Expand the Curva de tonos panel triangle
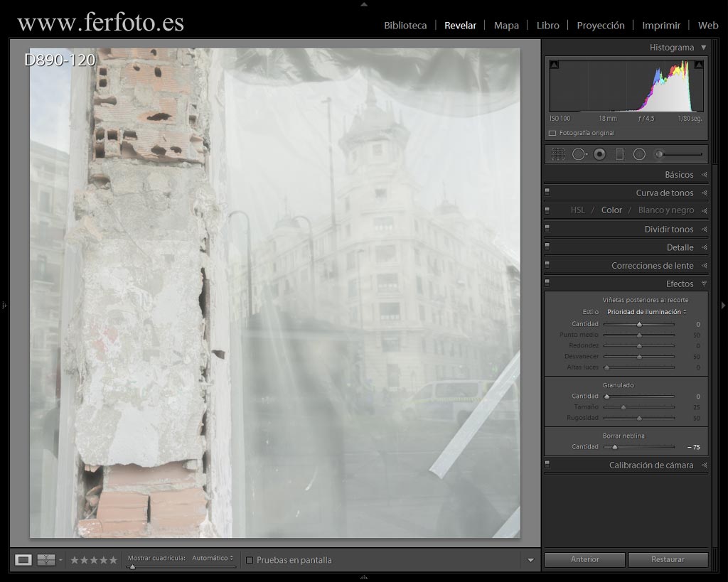Screen dimensions: 728x582 [704, 193]
